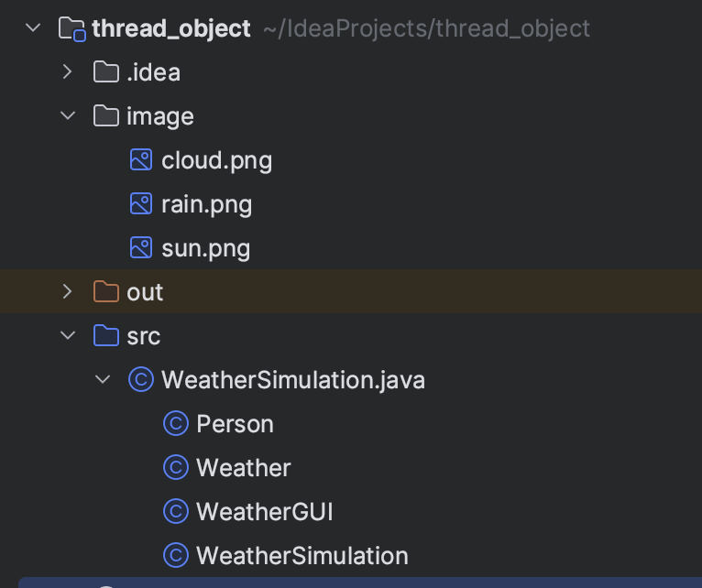This screenshot has width=702, height=588.
Task: Select the WeatherGUI class entry
Action: pyautogui.click(x=264, y=512)
